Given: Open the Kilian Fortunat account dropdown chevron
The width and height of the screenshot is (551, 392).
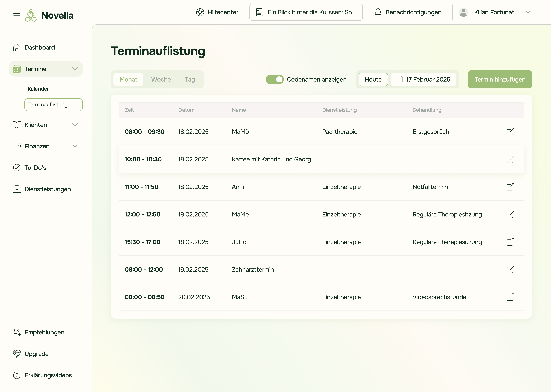Looking at the screenshot, I should pyautogui.click(x=528, y=12).
